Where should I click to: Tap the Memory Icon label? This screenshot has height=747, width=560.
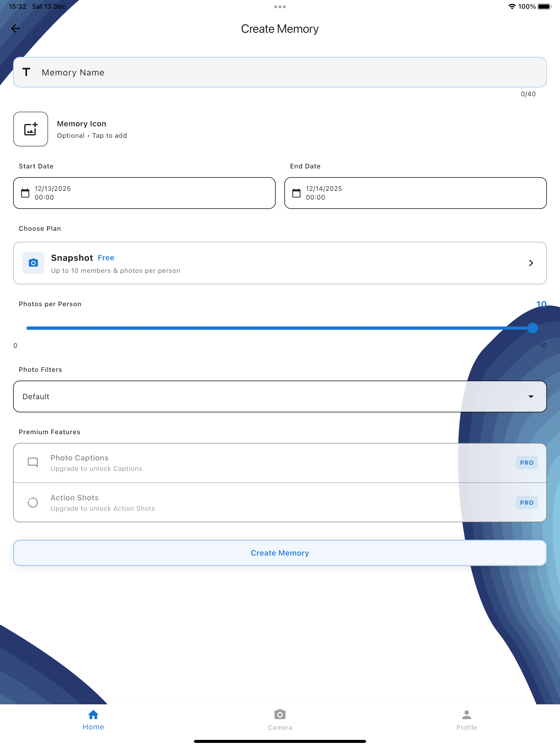[x=81, y=124]
